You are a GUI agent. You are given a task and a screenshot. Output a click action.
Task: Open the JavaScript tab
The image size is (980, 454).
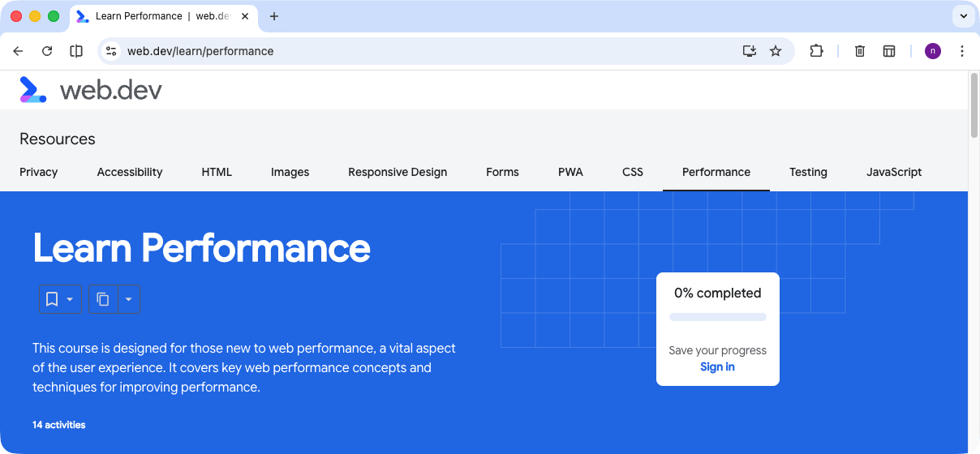(x=894, y=172)
